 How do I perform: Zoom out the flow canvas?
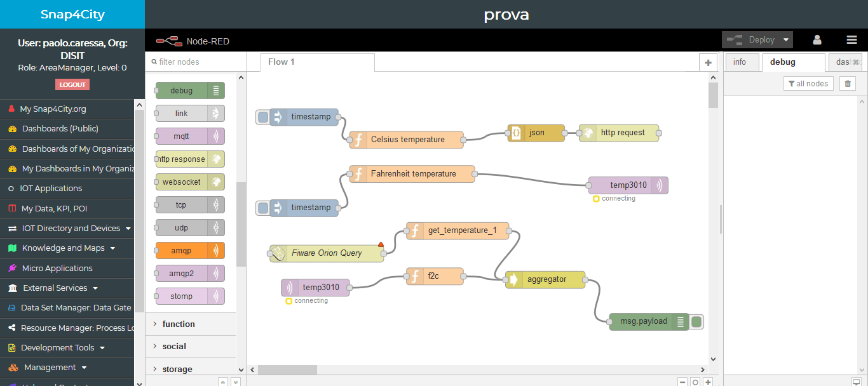[x=682, y=382]
